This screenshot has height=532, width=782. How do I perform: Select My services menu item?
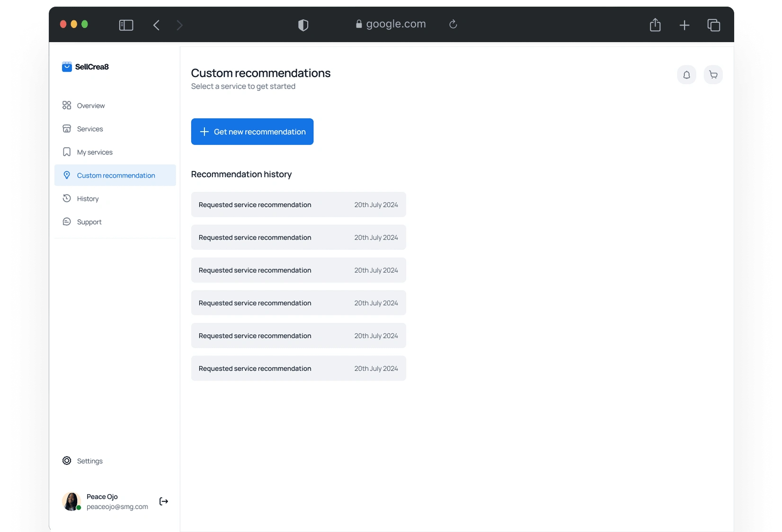click(x=95, y=152)
